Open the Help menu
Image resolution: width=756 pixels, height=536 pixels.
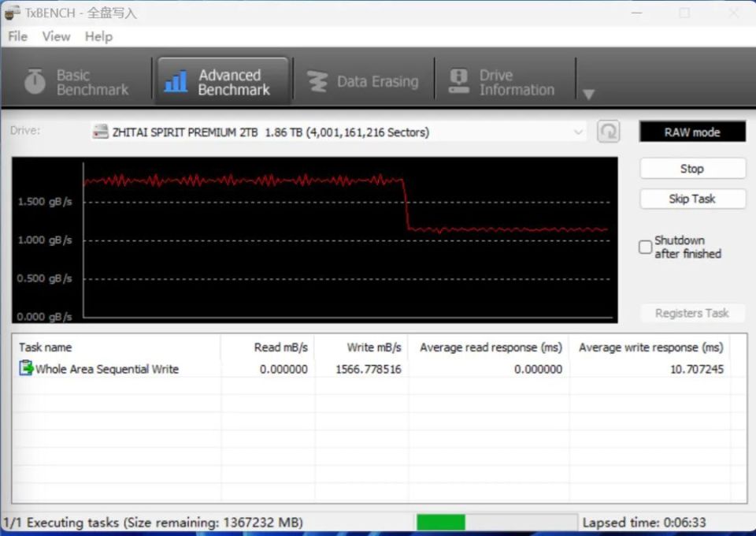click(x=98, y=36)
